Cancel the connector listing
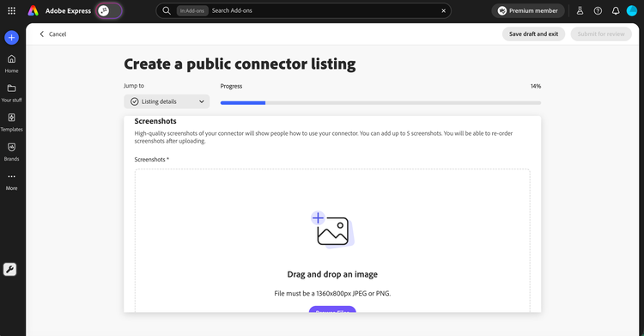Image resolution: width=644 pixels, height=336 pixels. pos(52,34)
